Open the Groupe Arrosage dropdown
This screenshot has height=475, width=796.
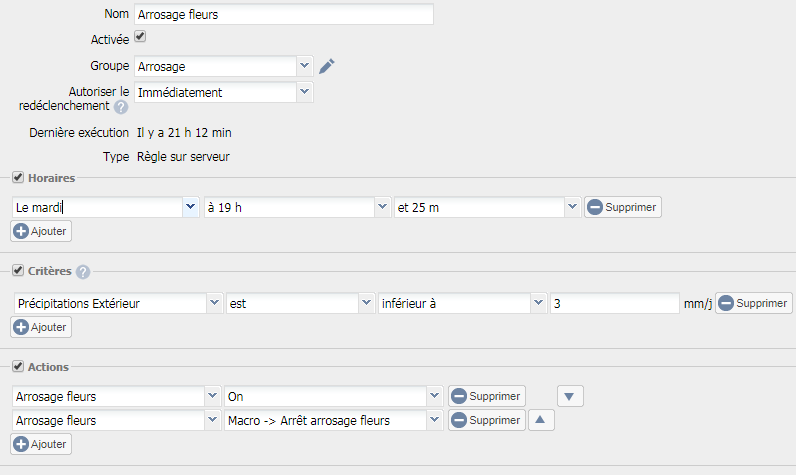tap(304, 66)
